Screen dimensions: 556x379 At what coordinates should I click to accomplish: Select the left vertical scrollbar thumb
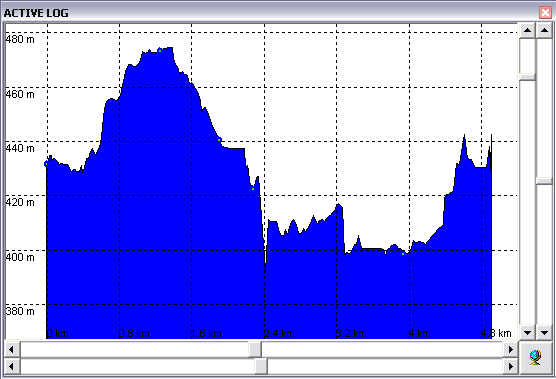[x=527, y=77]
